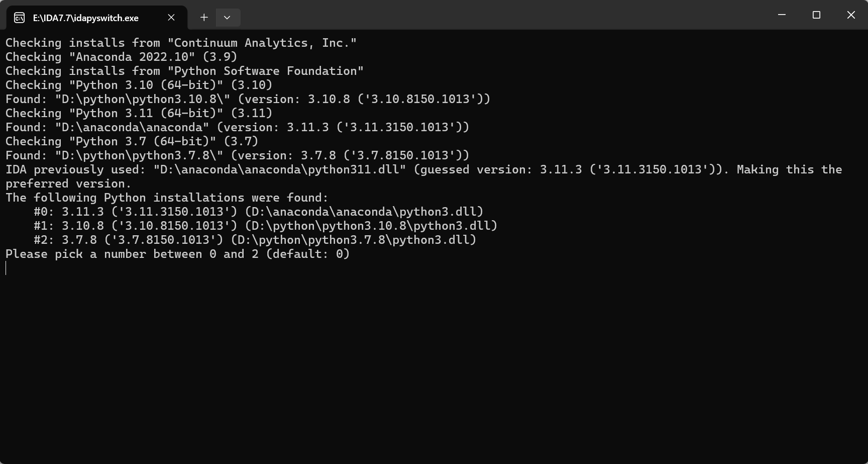Maximize the terminal window
868x464 pixels.
click(x=816, y=15)
